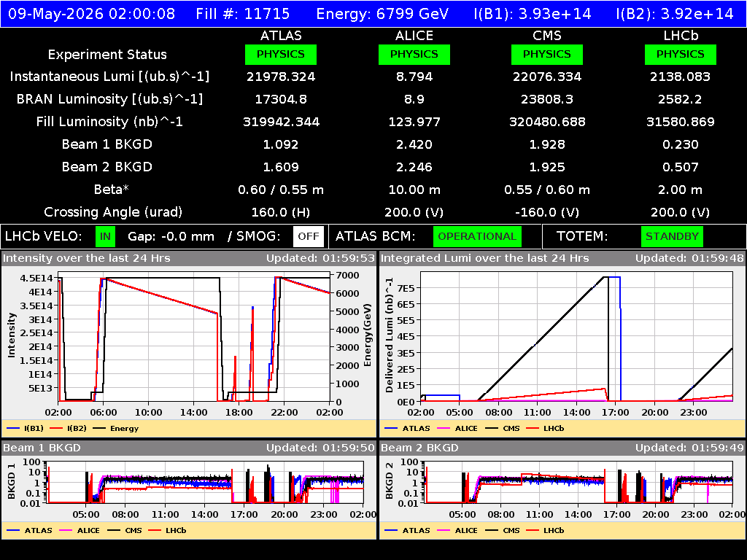Click the Intensity chart Updated: 01:59:53 stamp
The height and width of the screenshot is (560, 747).
321,258
